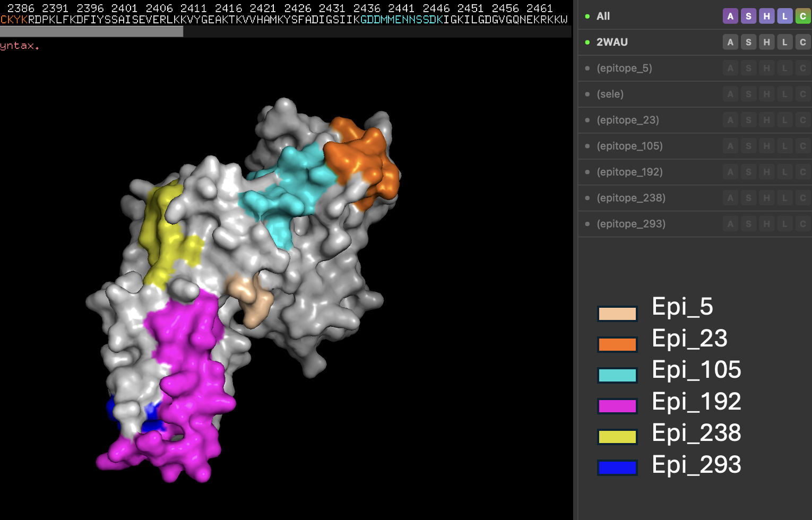Open the Action menu for All

pos(730,16)
